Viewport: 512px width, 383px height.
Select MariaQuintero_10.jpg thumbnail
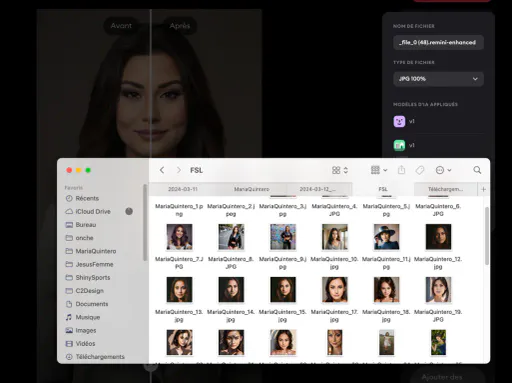tap(335, 237)
